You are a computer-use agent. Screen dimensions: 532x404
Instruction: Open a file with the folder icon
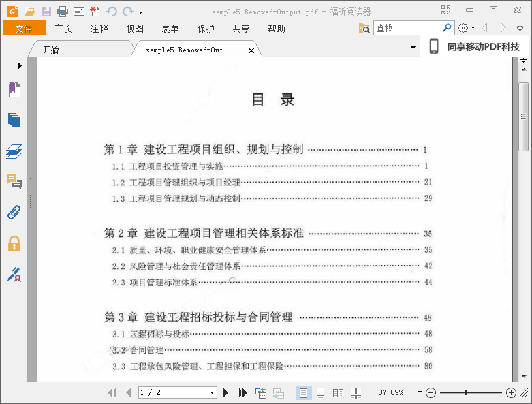[29, 12]
